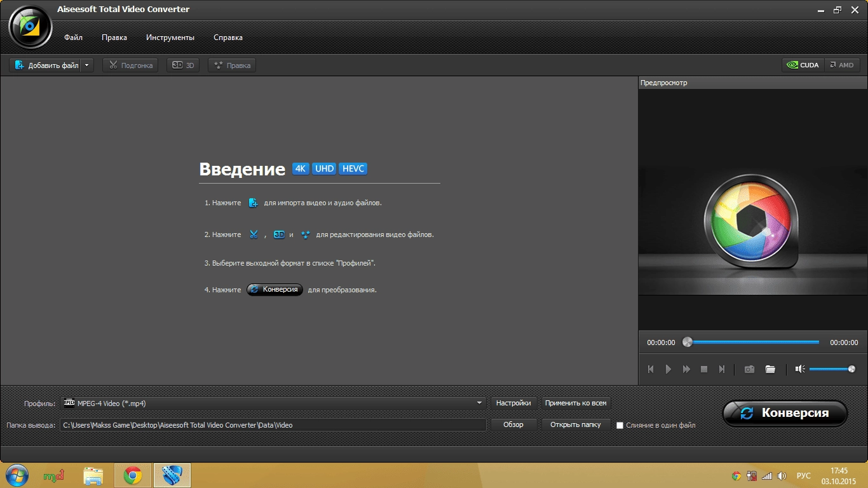Click the output folder path field

point(273,425)
